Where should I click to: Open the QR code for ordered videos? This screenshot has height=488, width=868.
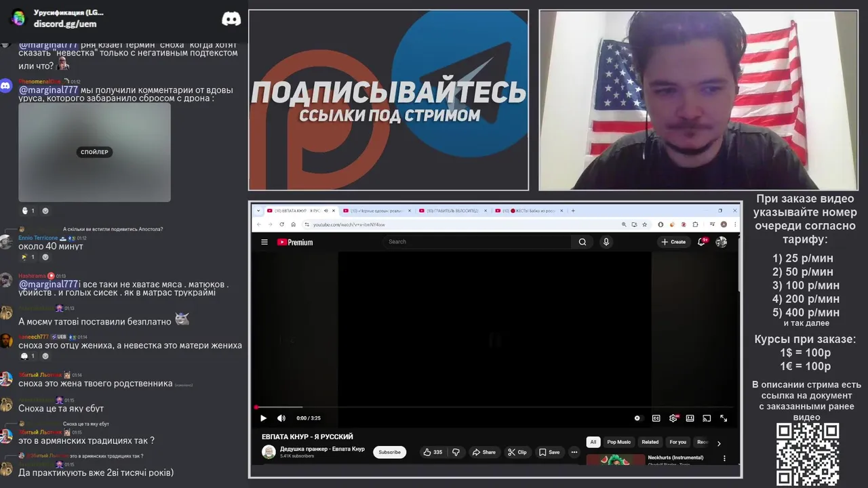(808, 454)
